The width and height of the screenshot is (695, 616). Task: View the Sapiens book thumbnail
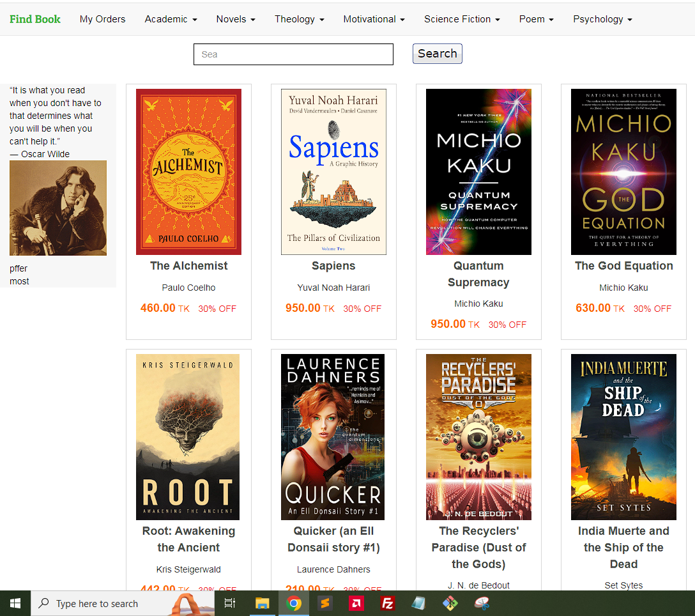tap(333, 171)
